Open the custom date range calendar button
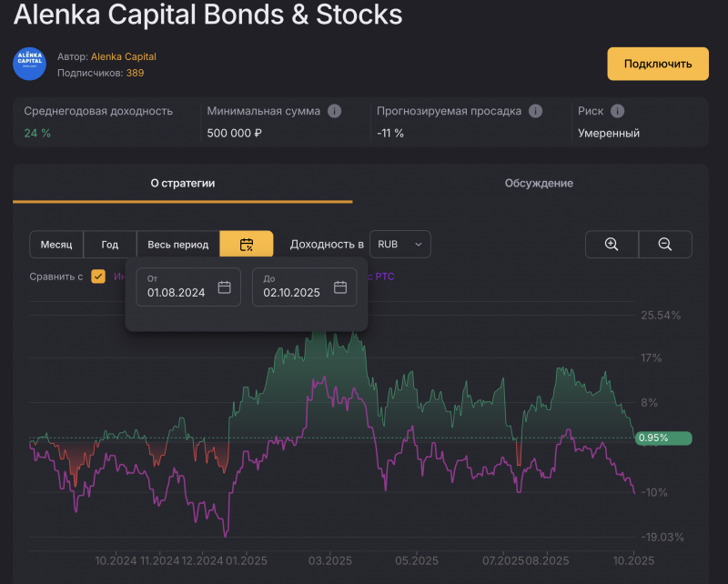728x584 pixels. pos(246,245)
